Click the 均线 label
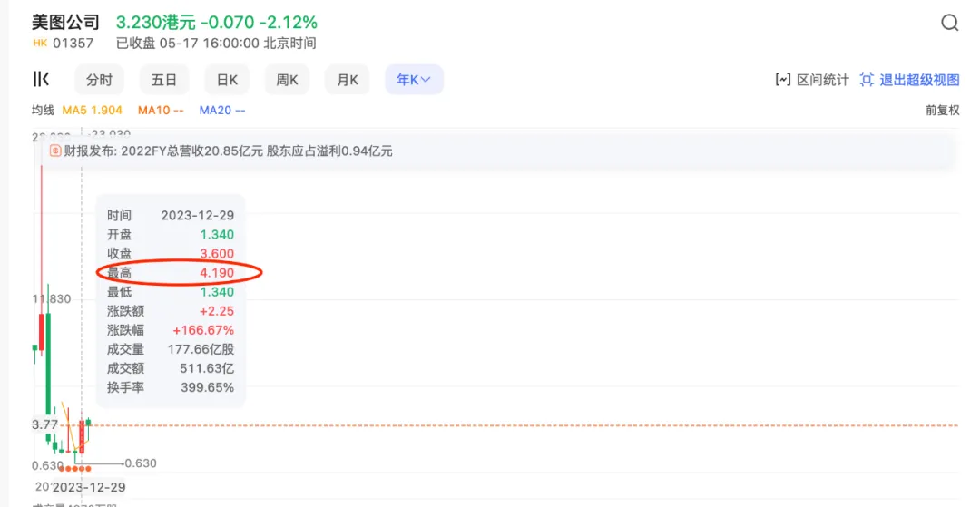 click(x=44, y=111)
